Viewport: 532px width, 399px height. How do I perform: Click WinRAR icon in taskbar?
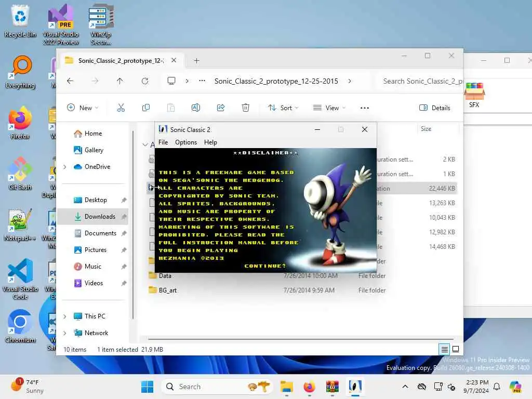point(332,387)
